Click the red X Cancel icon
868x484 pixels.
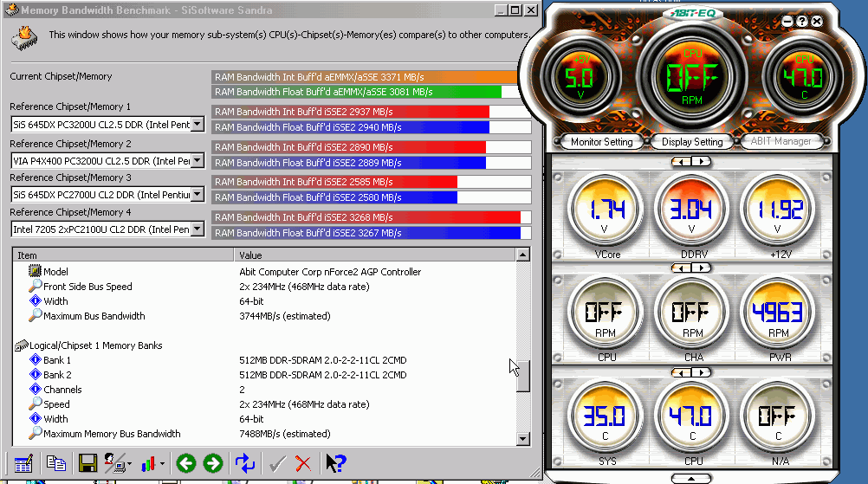point(303,463)
